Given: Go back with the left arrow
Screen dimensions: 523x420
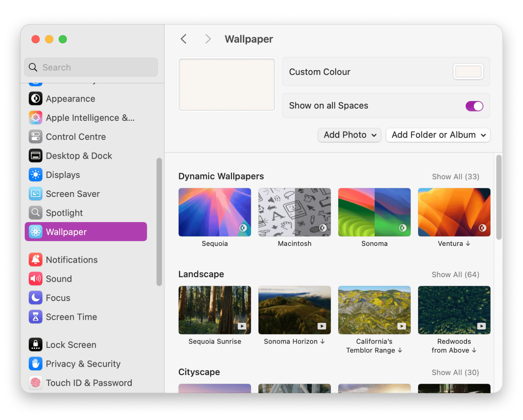Looking at the screenshot, I should click(183, 39).
